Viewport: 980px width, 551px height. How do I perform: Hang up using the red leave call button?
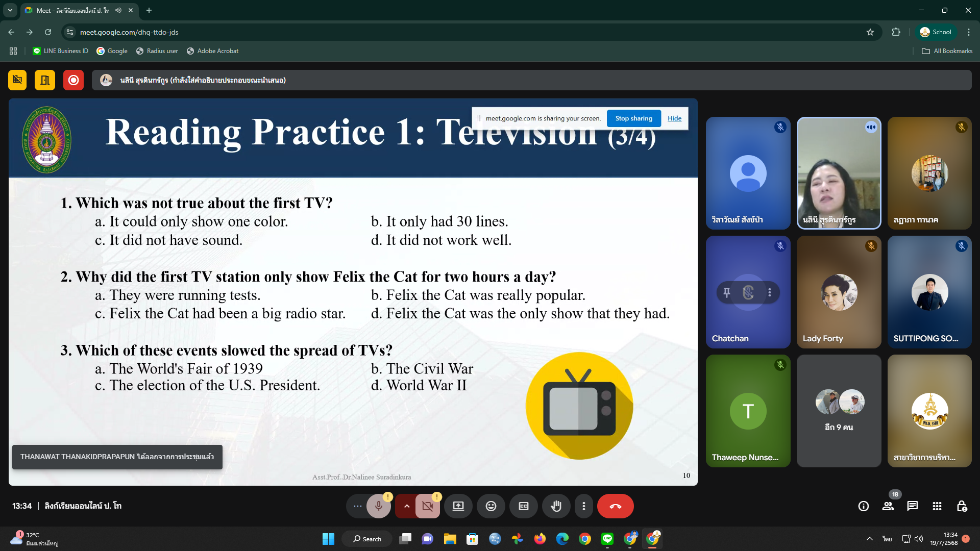click(x=616, y=506)
